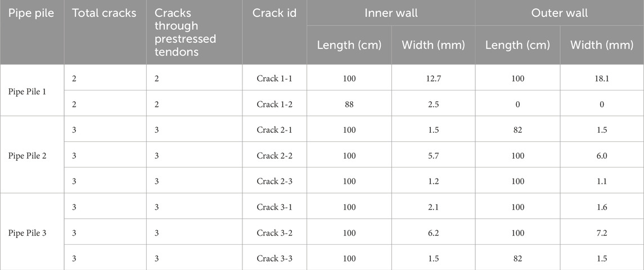Select the 12.7 inner width value

pos(433,79)
